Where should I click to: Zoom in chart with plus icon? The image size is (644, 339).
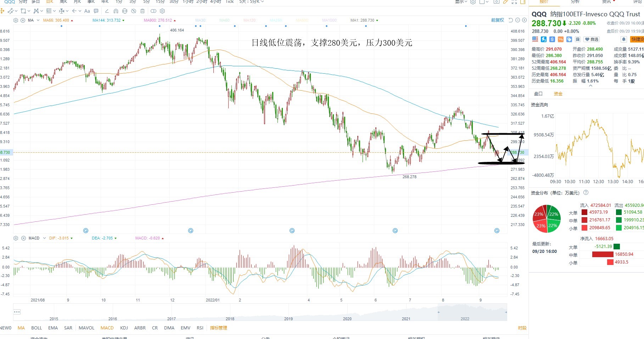click(x=524, y=20)
